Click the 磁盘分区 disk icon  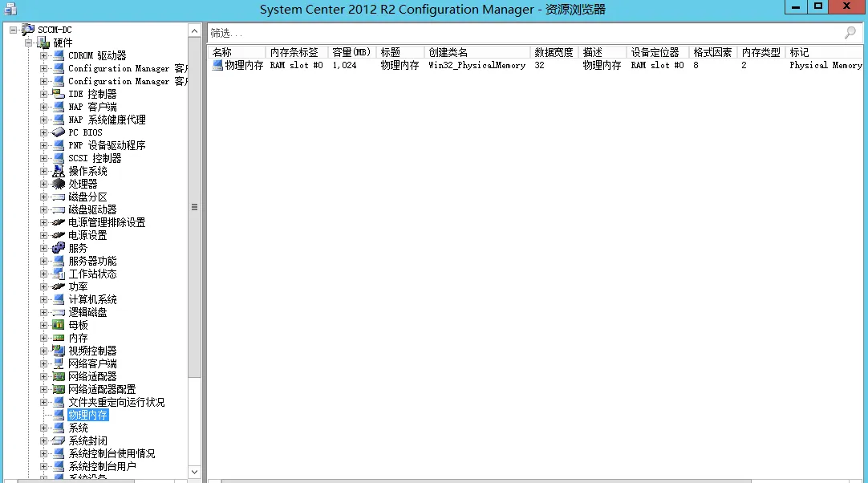point(59,197)
